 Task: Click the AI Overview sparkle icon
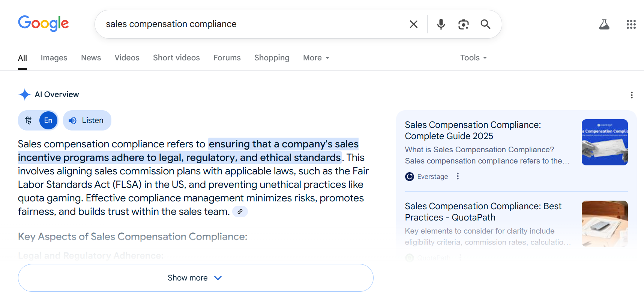click(24, 94)
